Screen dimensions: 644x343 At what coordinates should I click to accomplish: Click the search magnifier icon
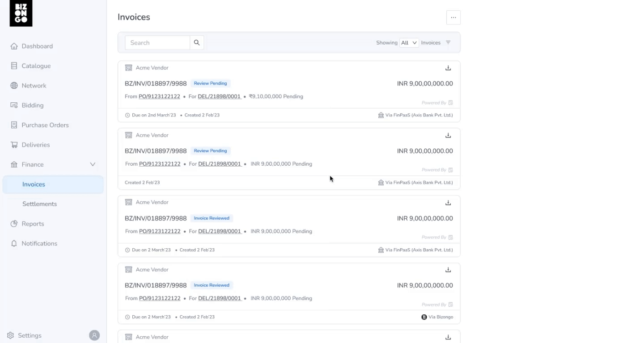click(x=197, y=43)
